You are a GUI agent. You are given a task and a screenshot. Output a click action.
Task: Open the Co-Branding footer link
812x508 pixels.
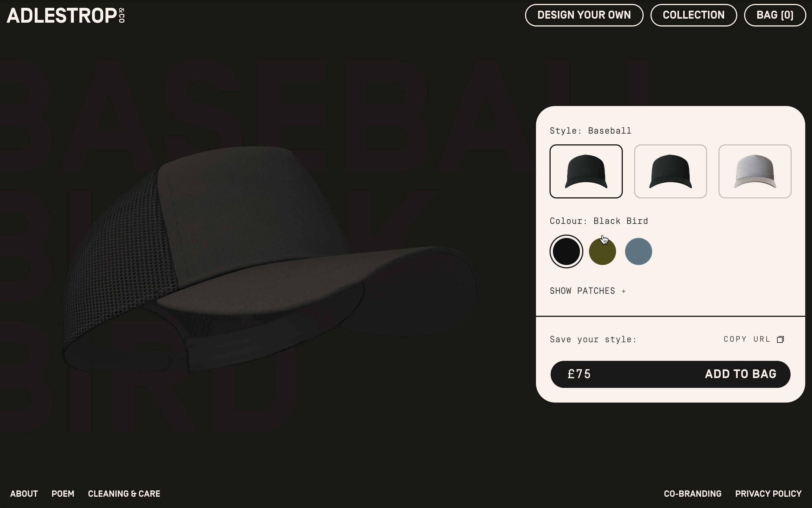tap(692, 494)
